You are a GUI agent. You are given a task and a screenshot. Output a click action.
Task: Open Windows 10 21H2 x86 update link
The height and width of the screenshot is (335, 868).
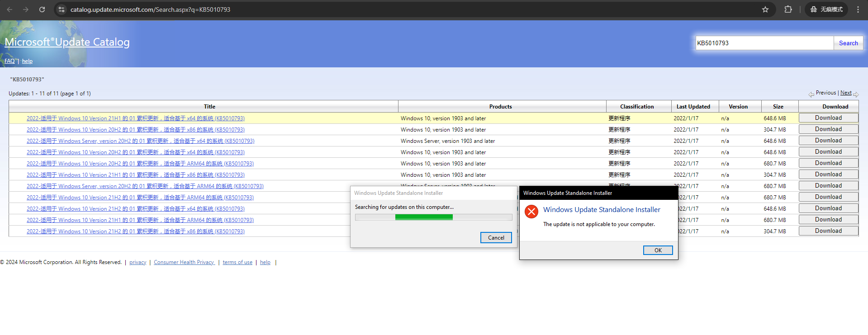pyautogui.click(x=136, y=231)
